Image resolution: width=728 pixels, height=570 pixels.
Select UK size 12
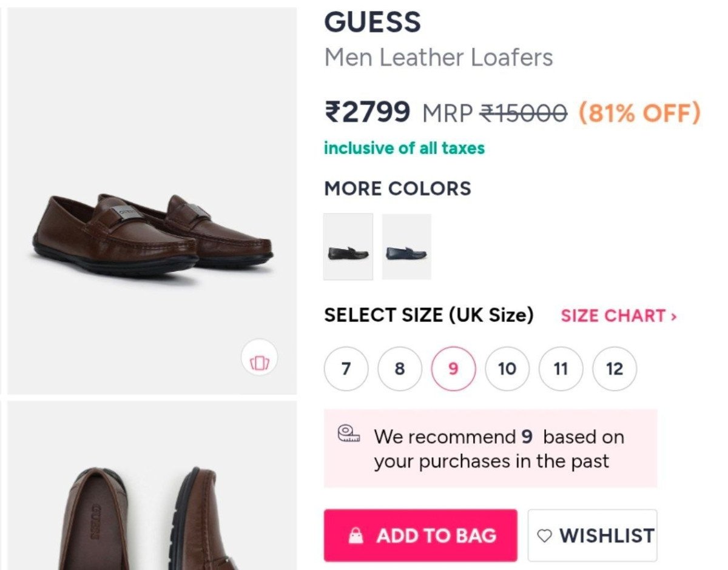pos(614,368)
